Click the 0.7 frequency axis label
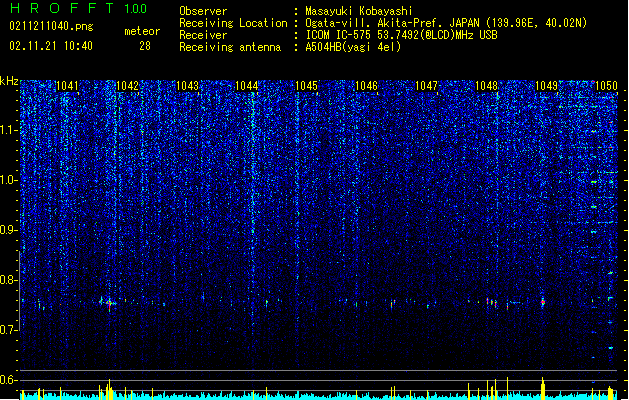 pyautogui.click(x=9, y=330)
